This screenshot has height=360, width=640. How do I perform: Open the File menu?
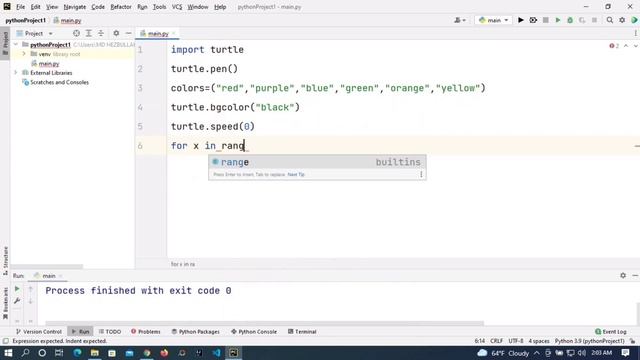click(20, 7)
